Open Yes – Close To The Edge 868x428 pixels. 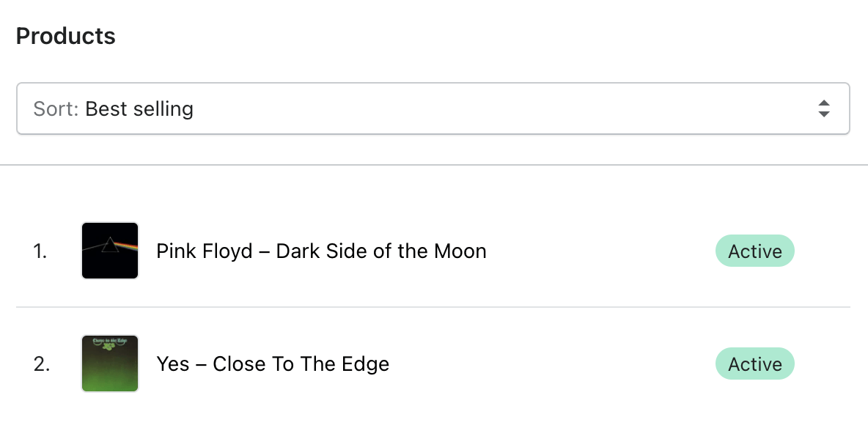click(273, 364)
